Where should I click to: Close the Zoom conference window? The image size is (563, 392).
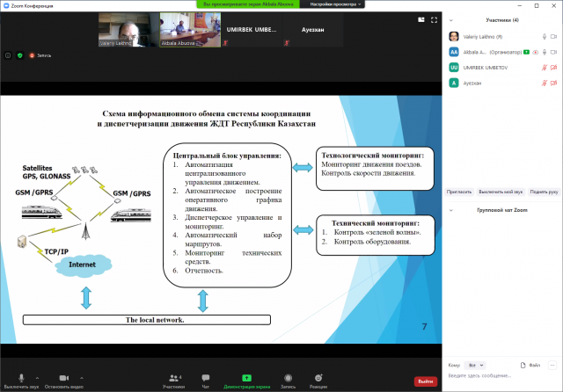[x=553, y=6]
